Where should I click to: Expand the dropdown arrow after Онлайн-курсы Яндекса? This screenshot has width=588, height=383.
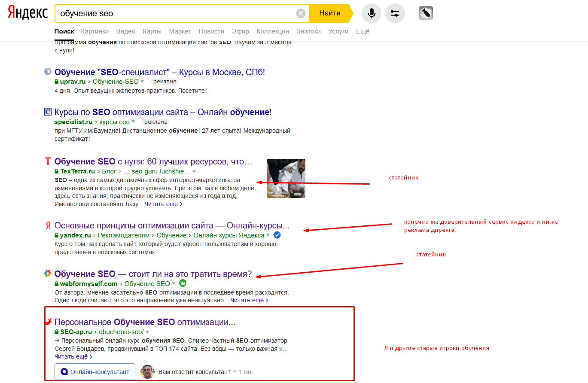pyautogui.click(x=268, y=235)
